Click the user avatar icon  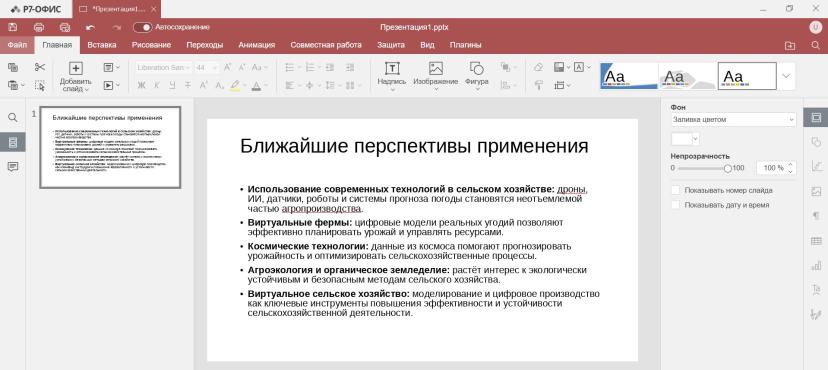[815, 27]
